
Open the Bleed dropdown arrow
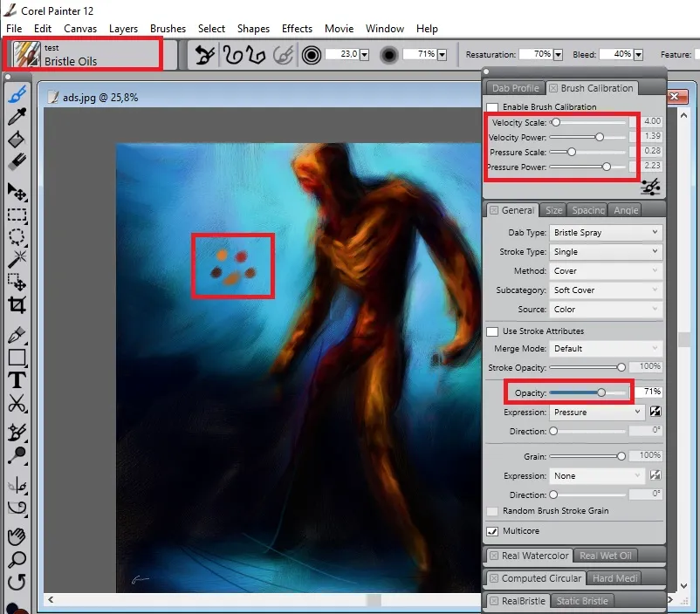point(638,55)
